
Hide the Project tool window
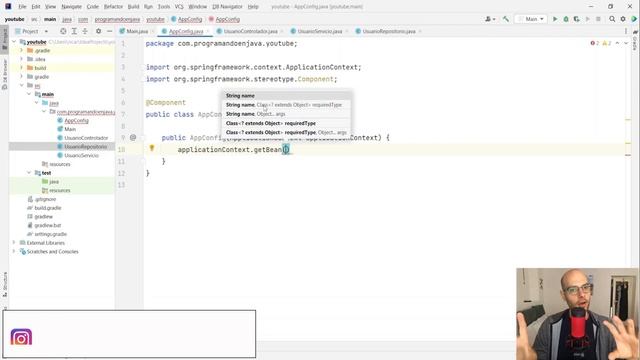(x=109, y=31)
